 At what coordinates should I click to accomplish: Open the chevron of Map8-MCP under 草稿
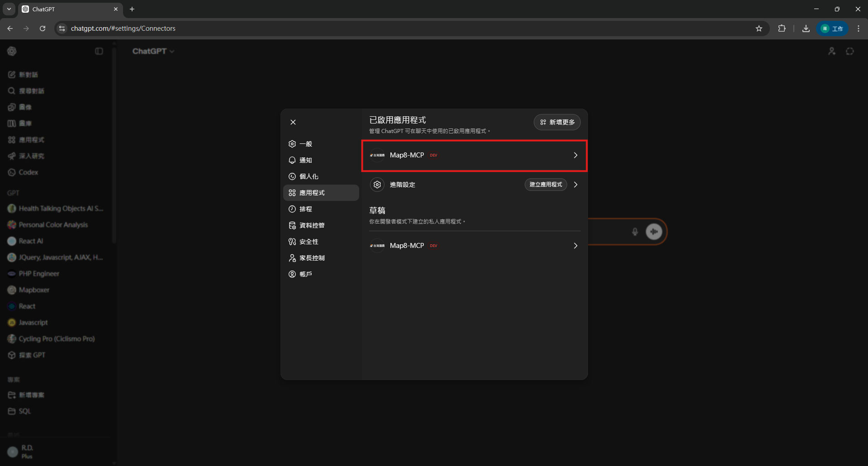pos(575,246)
